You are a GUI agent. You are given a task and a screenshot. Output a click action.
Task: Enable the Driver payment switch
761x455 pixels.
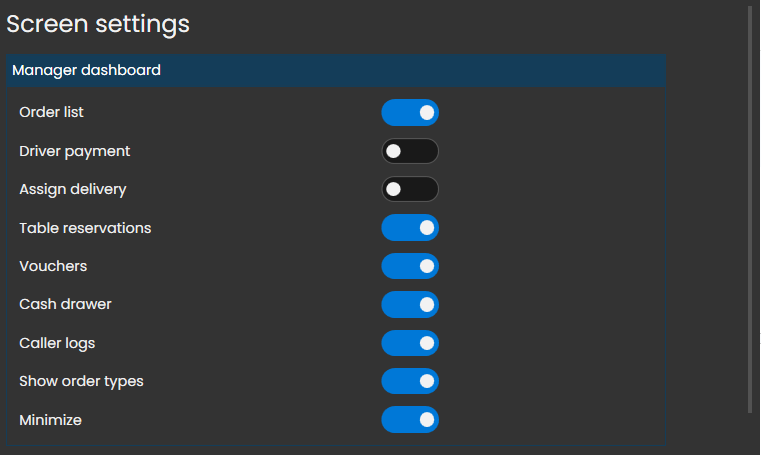point(410,151)
